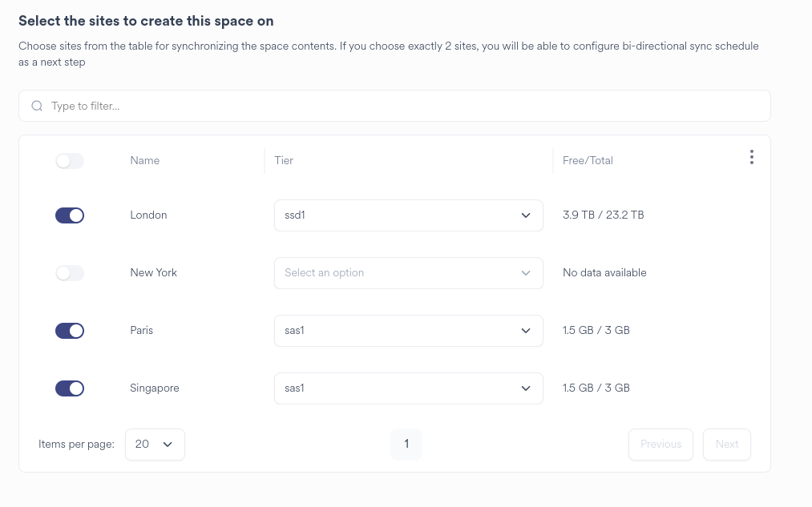The image size is (812, 507).
Task: Turn off the Paris site toggle
Action: click(70, 331)
